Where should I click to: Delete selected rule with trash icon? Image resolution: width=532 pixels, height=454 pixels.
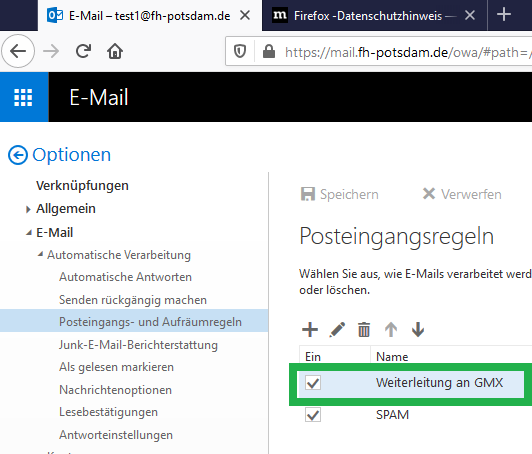(364, 329)
